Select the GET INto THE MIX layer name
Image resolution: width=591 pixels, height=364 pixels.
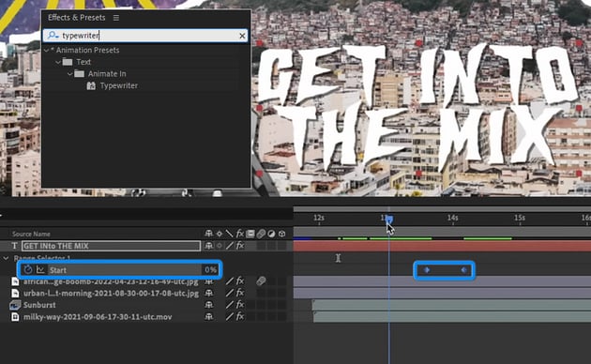pos(112,246)
